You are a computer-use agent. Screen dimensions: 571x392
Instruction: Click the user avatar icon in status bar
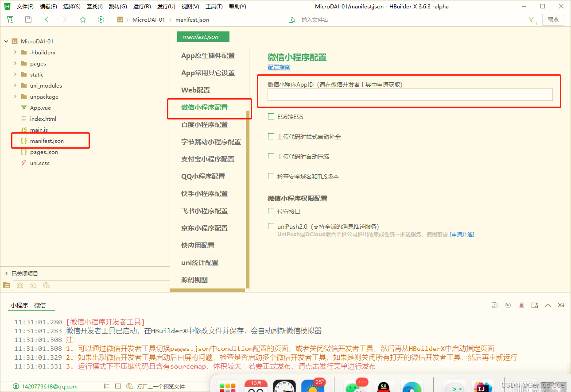[16, 386]
